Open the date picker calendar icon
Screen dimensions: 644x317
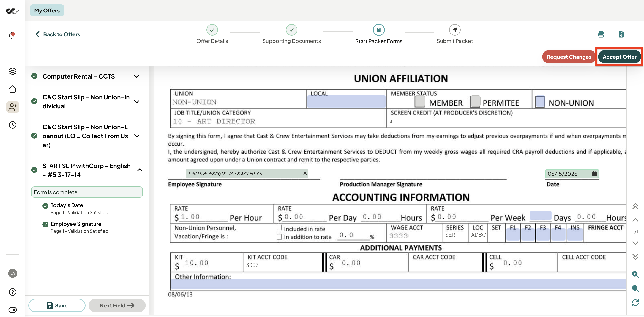point(594,174)
